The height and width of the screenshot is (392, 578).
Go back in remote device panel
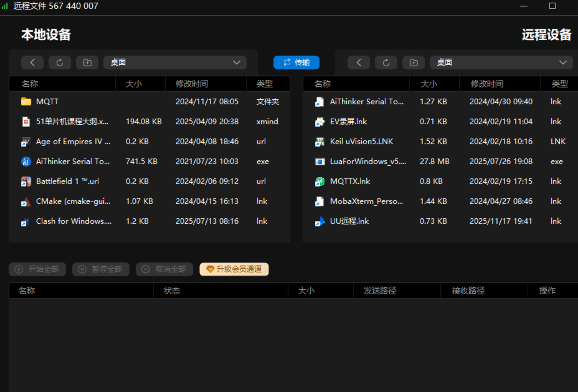pyautogui.click(x=359, y=62)
